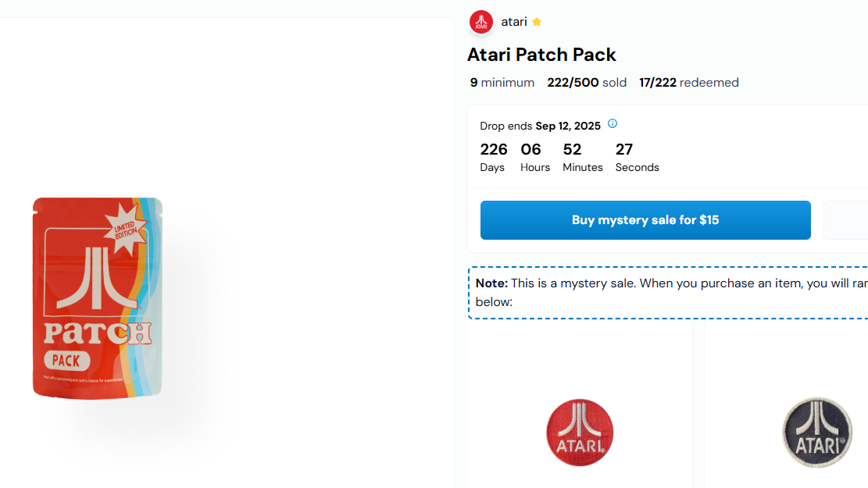Click the Atari logo on the seller badge
Viewport: 868px width, 488px height.
click(x=480, y=22)
